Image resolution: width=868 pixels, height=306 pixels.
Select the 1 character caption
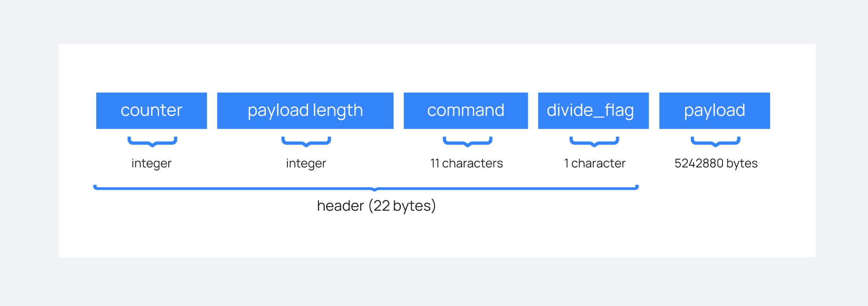(x=595, y=164)
